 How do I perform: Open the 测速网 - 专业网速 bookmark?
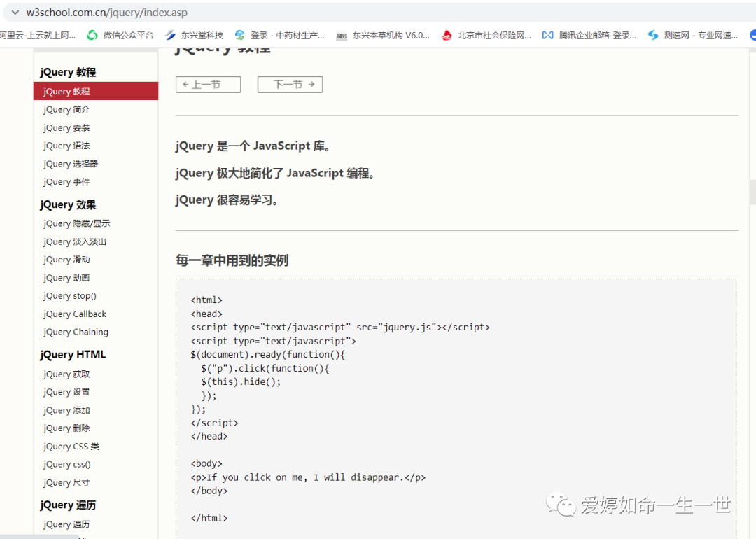[x=693, y=35]
